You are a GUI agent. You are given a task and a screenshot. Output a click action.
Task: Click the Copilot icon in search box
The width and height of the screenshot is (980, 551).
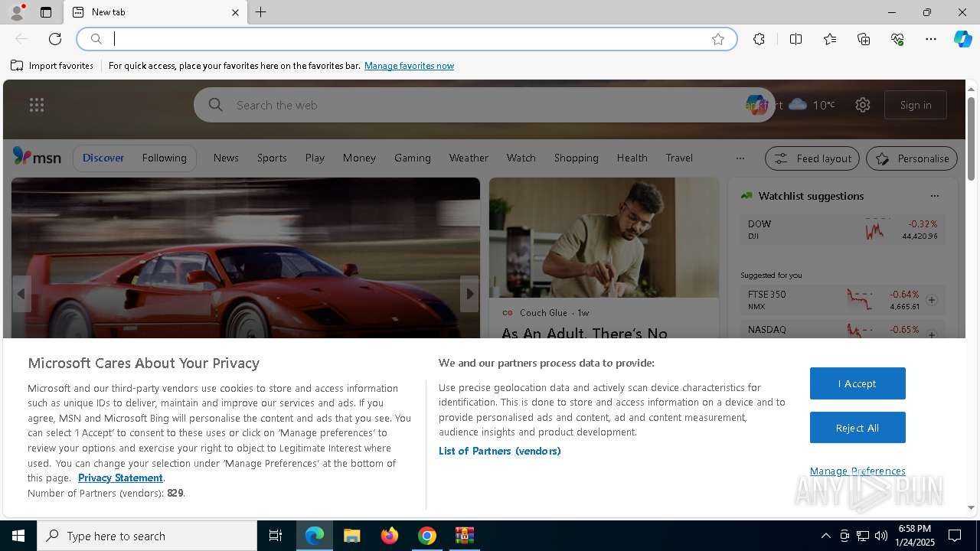point(756,105)
